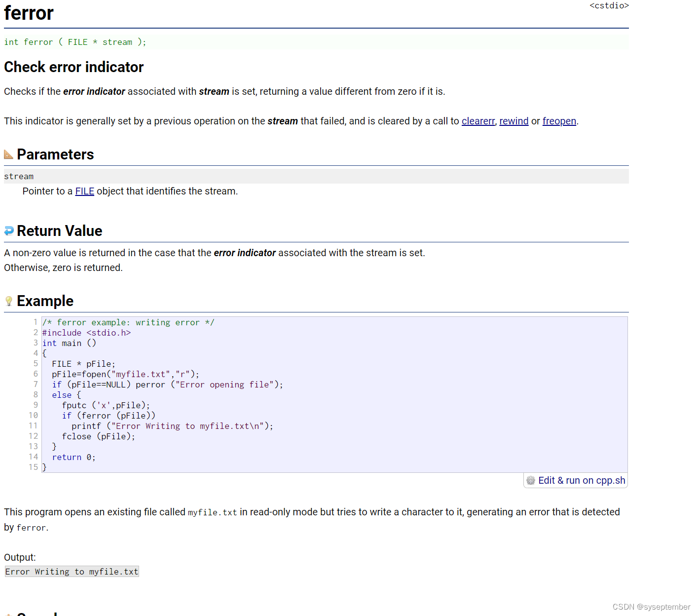Click the ferror page title

pyautogui.click(x=29, y=13)
